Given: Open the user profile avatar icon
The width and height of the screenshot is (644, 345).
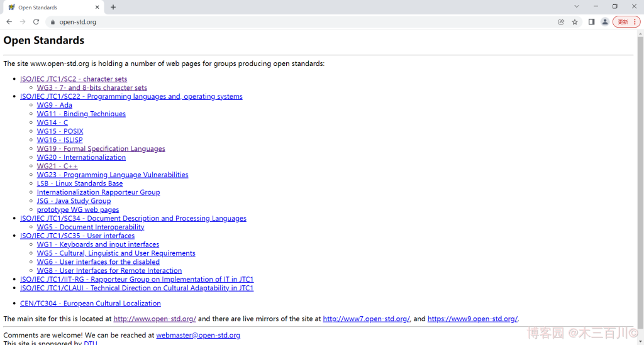Looking at the screenshot, I should (x=605, y=21).
